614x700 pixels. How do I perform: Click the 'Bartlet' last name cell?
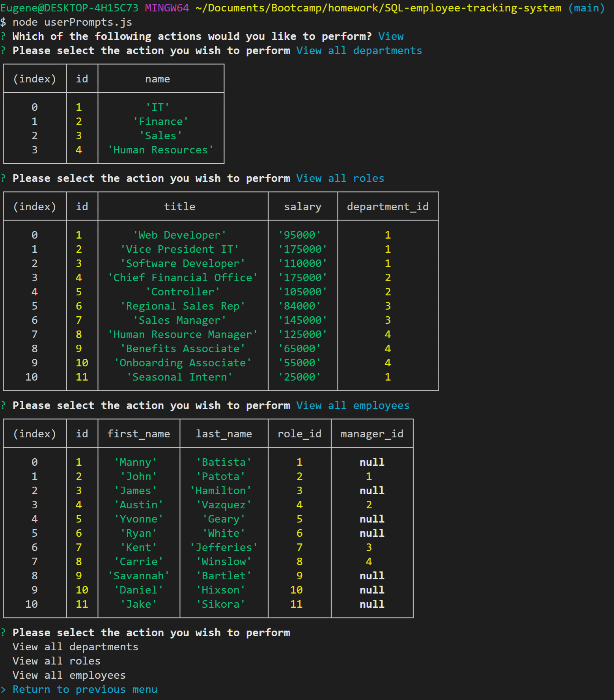tap(224, 576)
